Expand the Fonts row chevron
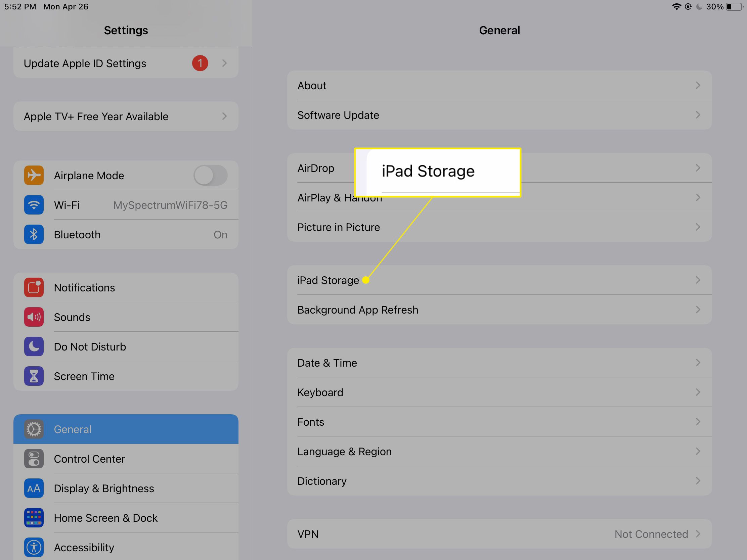 698,422
